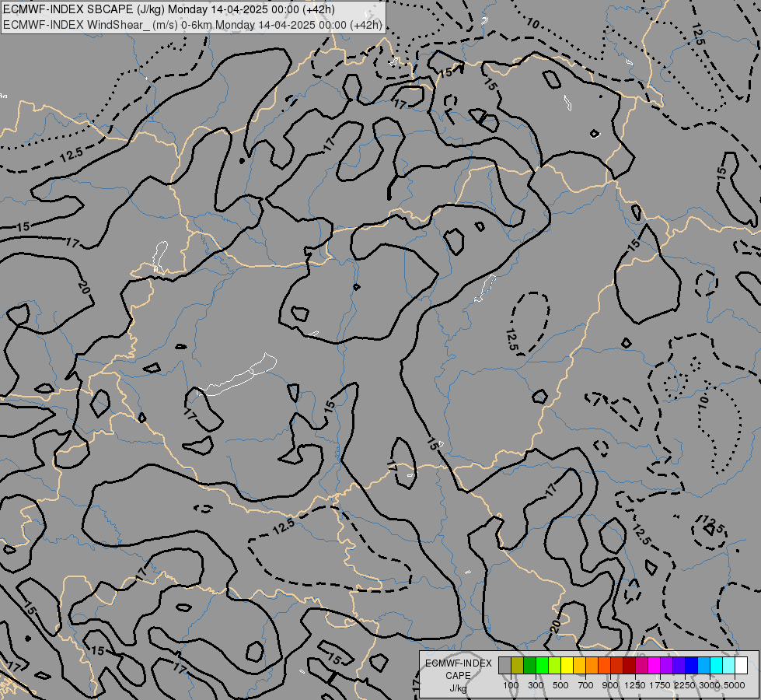Pick the dark red legend swatch
Image resolution: width=761 pixels, height=700 pixels.
pyautogui.click(x=630, y=666)
